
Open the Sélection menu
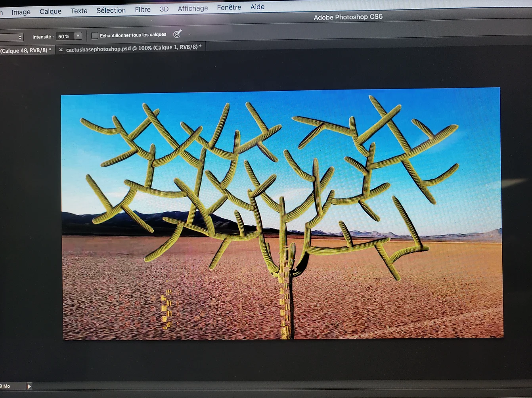(x=111, y=10)
